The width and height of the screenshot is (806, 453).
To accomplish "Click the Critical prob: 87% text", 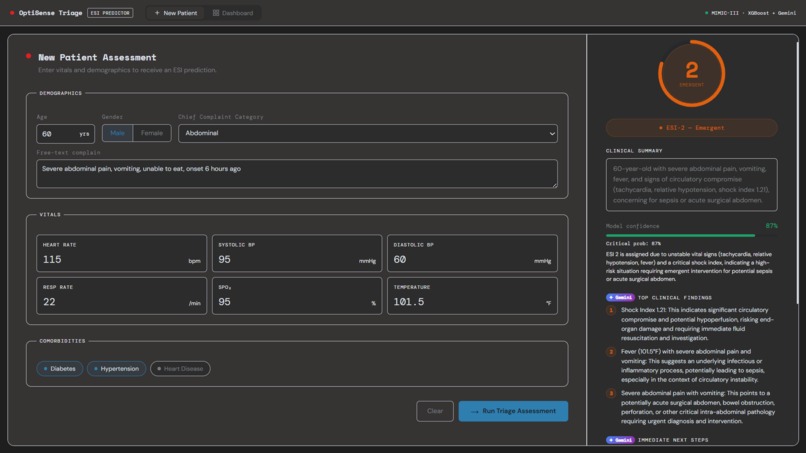I will (x=633, y=244).
